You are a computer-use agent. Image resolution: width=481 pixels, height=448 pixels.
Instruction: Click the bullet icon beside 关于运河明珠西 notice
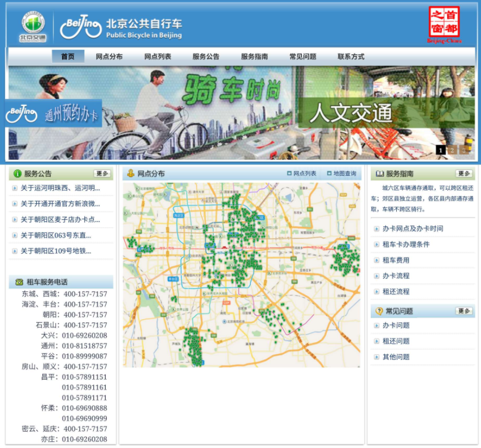[x=15, y=188]
